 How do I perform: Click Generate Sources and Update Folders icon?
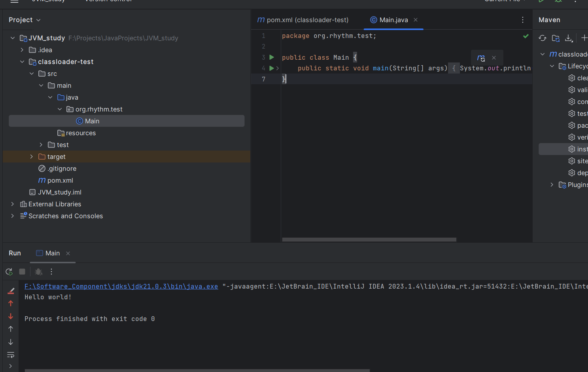tap(556, 38)
